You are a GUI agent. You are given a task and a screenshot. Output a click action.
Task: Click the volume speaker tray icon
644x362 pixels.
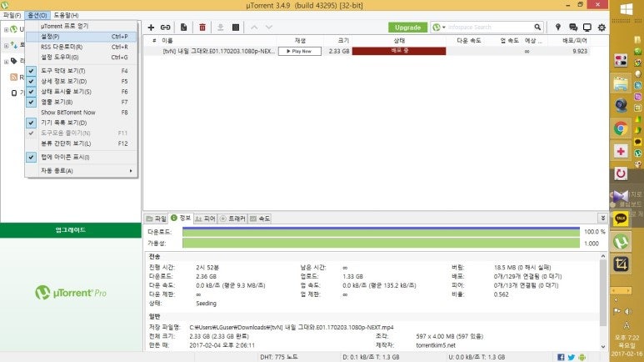(x=629, y=311)
